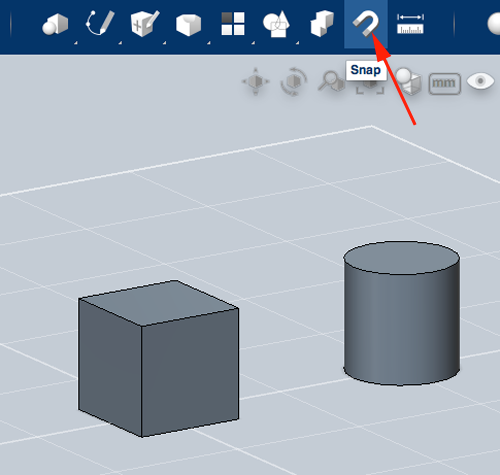The image size is (500, 475).
Task: Expand the small arrow under Primitives icon
Action: pos(76,43)
